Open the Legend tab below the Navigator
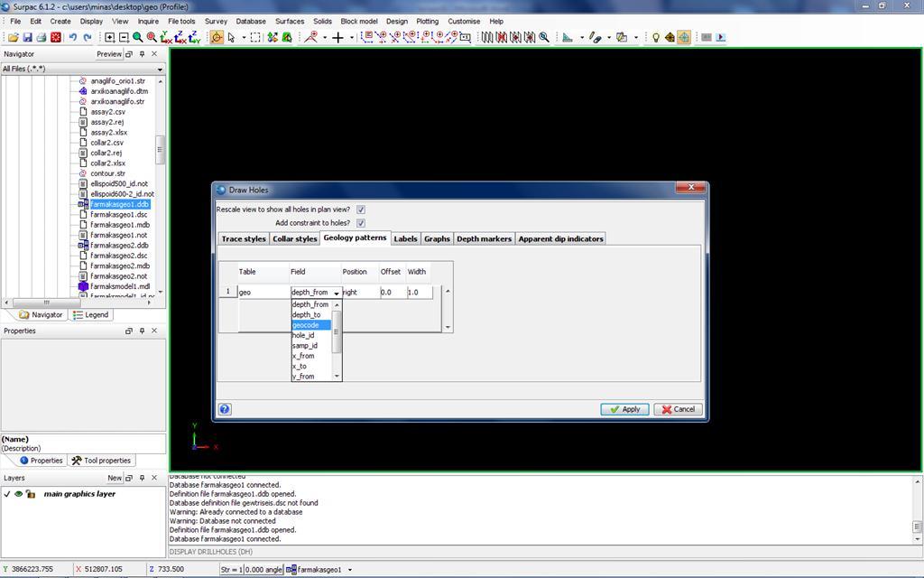This screenshot has height=578, width=924. (91, 315)
